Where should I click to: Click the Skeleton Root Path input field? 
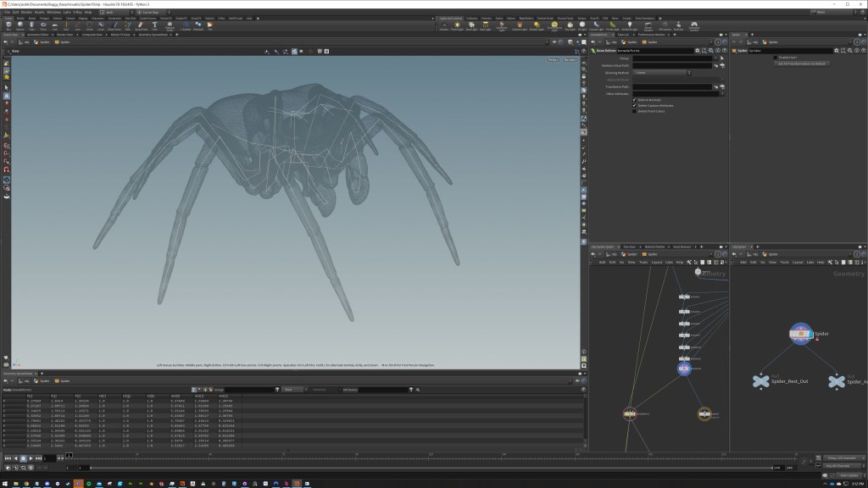click(673, 65)
